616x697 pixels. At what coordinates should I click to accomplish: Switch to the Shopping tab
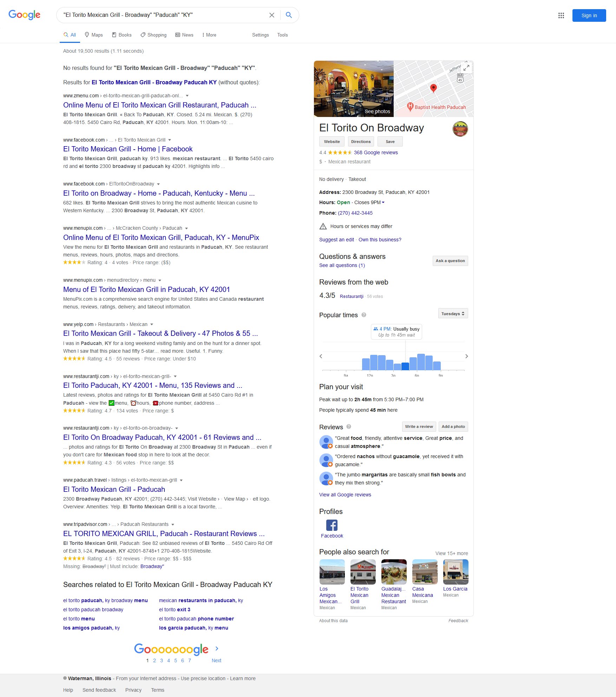click(x=153, y=35)
